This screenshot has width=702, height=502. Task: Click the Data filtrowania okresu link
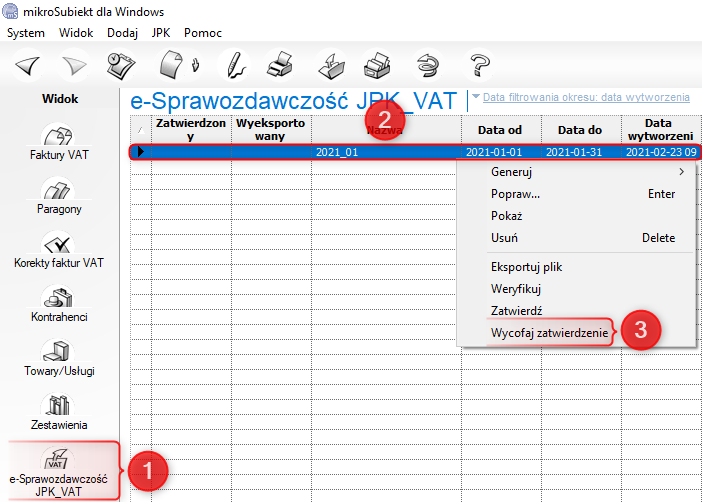pyautogui.click(x=586, y=97)
